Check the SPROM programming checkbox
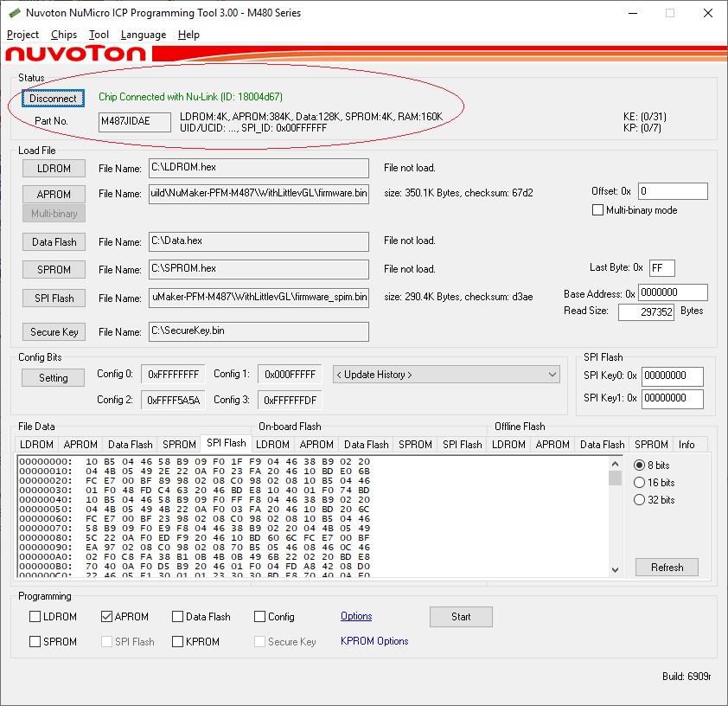The height and width of the screenshot is (706, 728). tap(35, 641)
